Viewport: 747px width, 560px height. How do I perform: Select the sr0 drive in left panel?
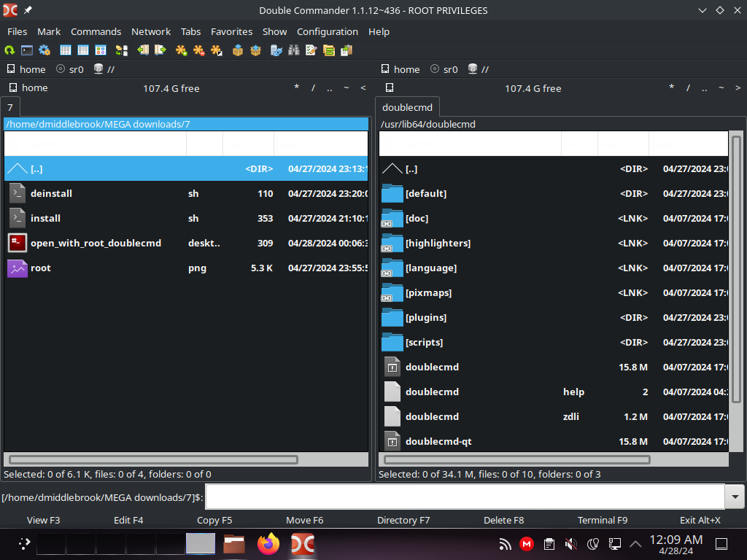(x=70, y=69)
